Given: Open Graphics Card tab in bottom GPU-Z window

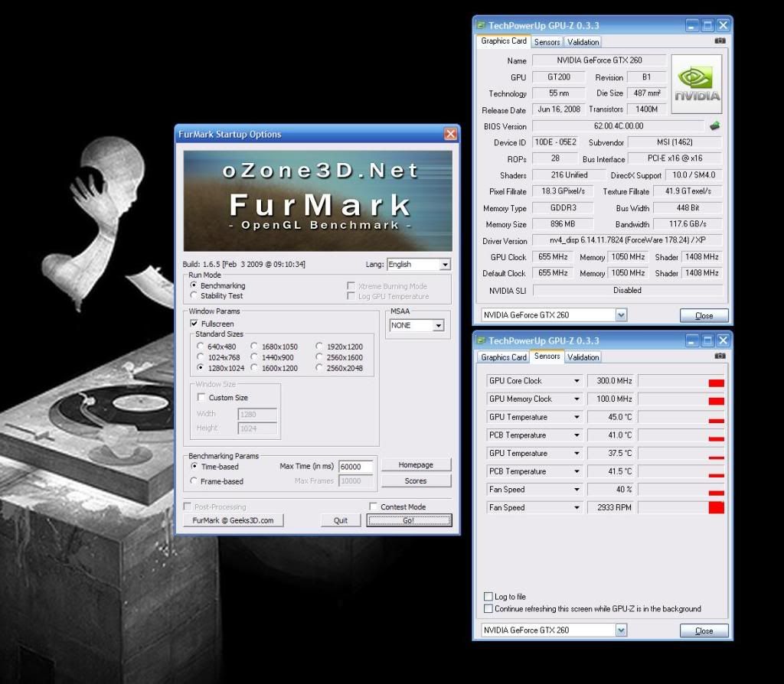Looking at the screenshot, I should 504,357.
